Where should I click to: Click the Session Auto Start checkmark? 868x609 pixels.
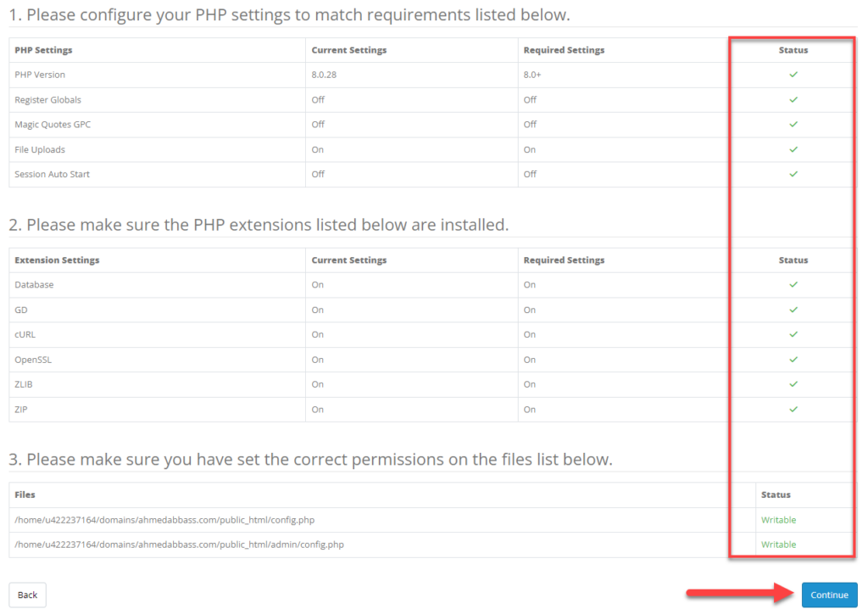coord(793,174)
